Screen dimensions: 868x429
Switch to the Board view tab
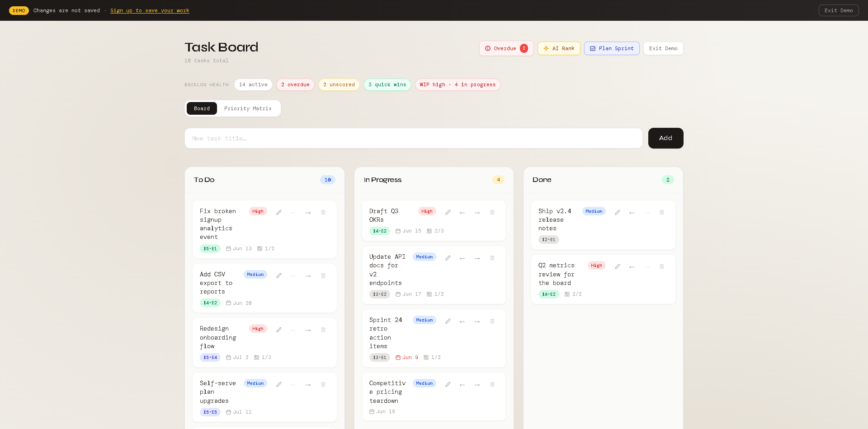click(x=202, y=108)
